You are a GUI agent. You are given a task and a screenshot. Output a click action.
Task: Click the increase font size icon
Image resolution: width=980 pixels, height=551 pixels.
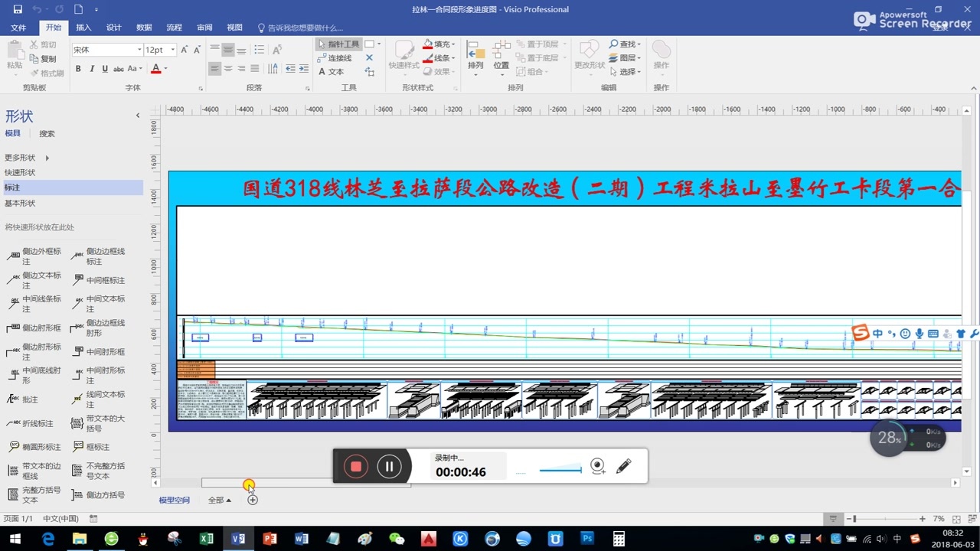pyautogui.click(x=185, y=50)
